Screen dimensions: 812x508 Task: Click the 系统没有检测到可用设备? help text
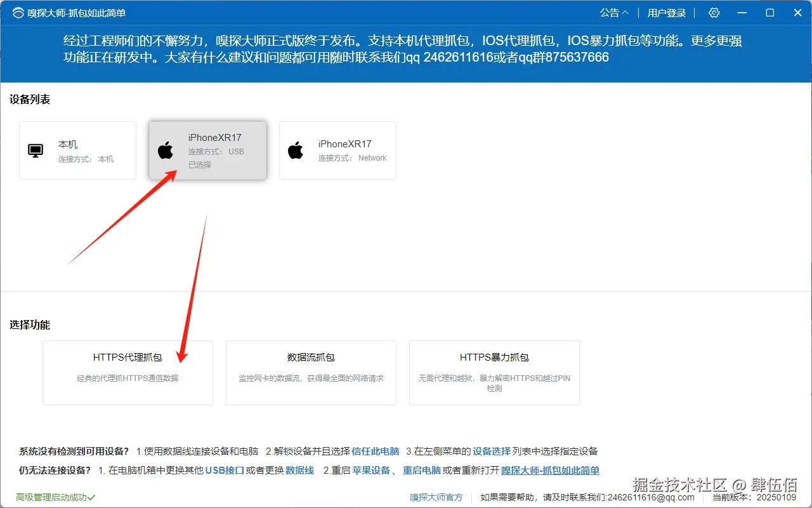tap(74, 451)
